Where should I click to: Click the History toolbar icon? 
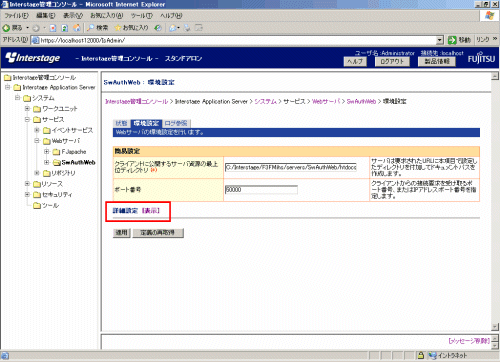point(158,28)
